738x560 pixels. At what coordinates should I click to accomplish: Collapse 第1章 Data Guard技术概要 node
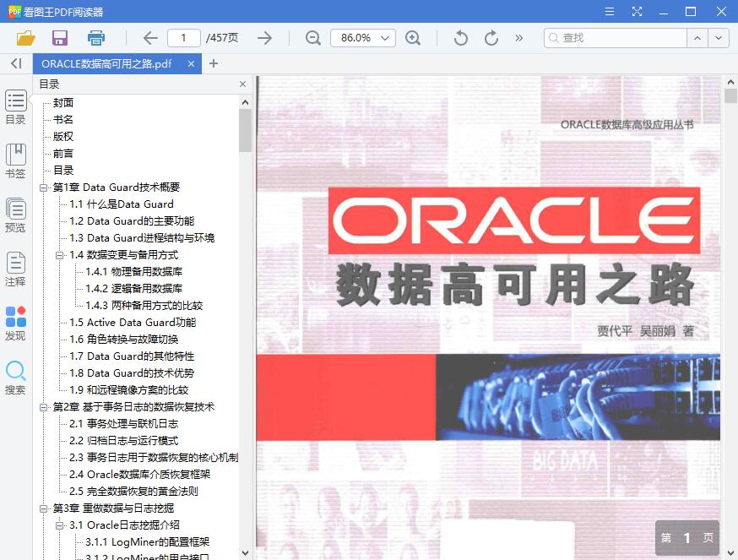pyautogui.click(x=43, y=188)
